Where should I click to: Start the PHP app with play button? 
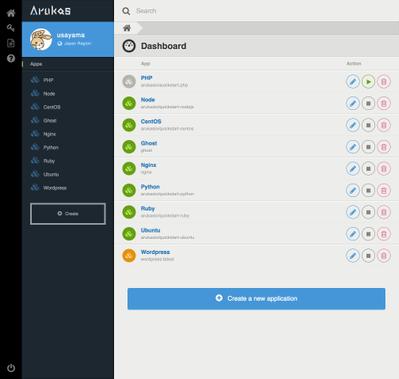point(368,82)
